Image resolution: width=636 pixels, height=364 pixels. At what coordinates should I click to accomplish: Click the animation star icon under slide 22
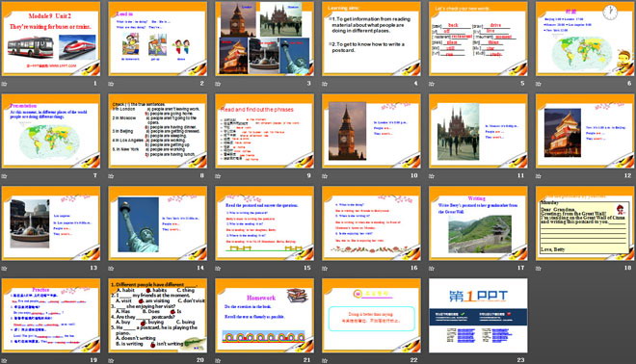tap(325, 360)
